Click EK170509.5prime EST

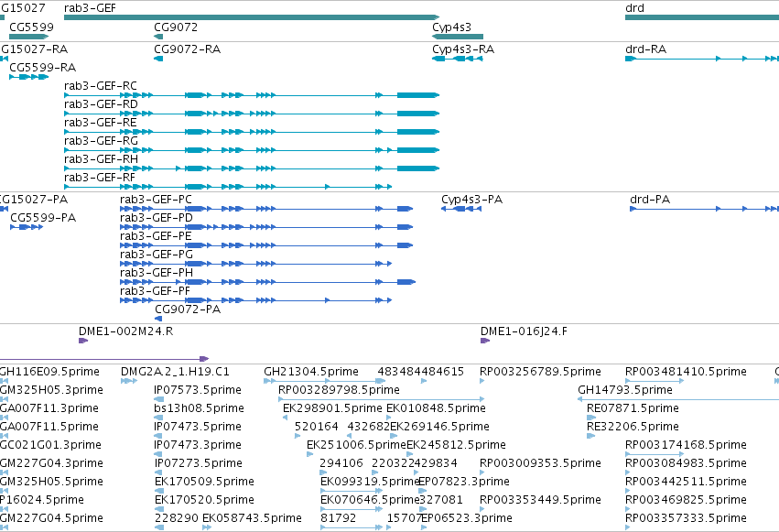[159, 492]
